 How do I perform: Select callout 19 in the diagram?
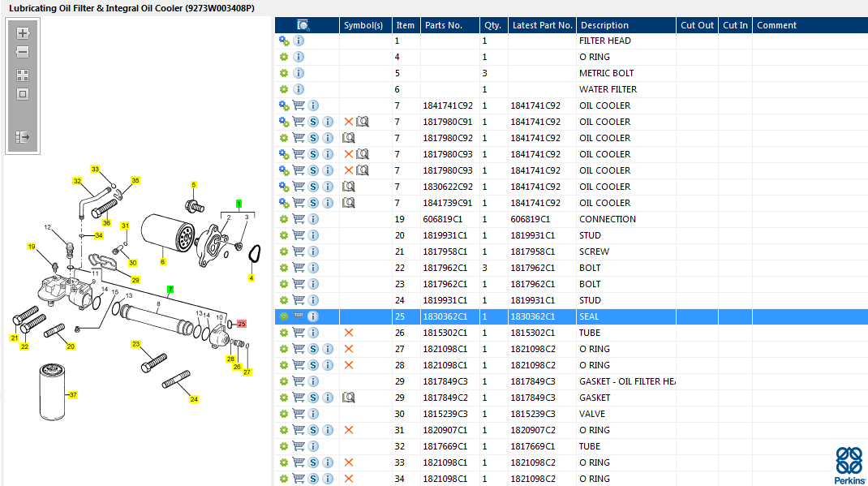(x=32, y=247)
